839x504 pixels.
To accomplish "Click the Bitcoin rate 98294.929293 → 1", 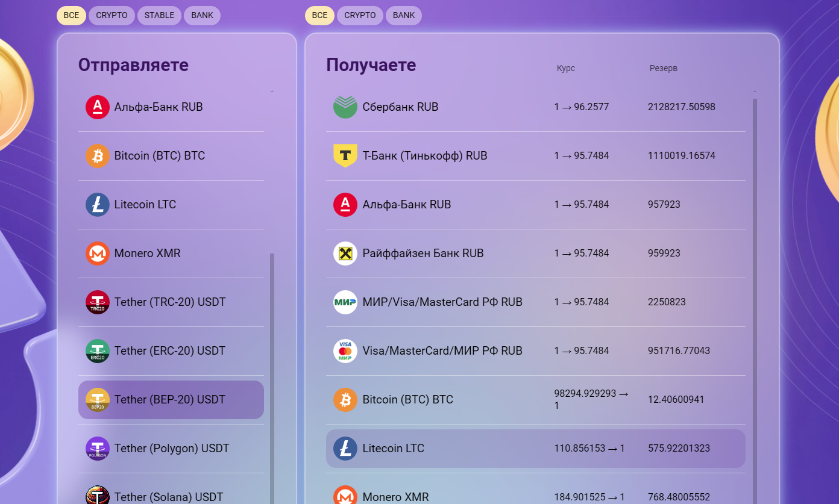I will pyautogui.click(x=591, y=400).
